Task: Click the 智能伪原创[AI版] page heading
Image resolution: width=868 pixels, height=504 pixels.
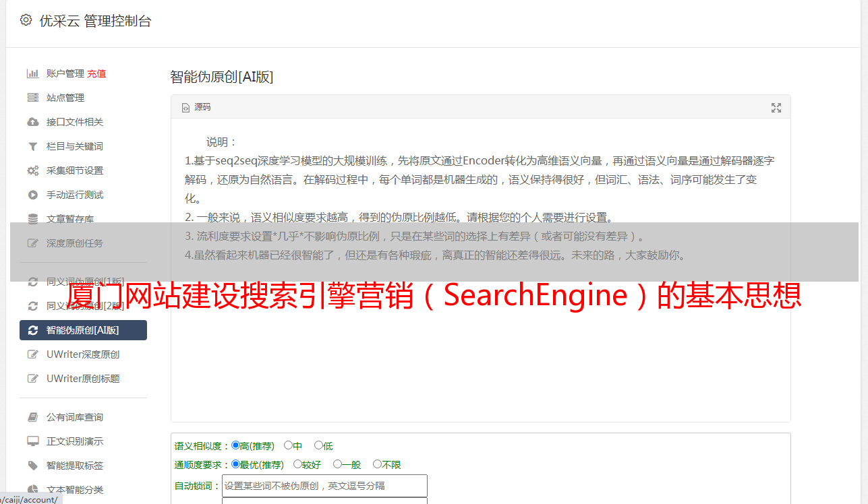Action: pos(221,77)
